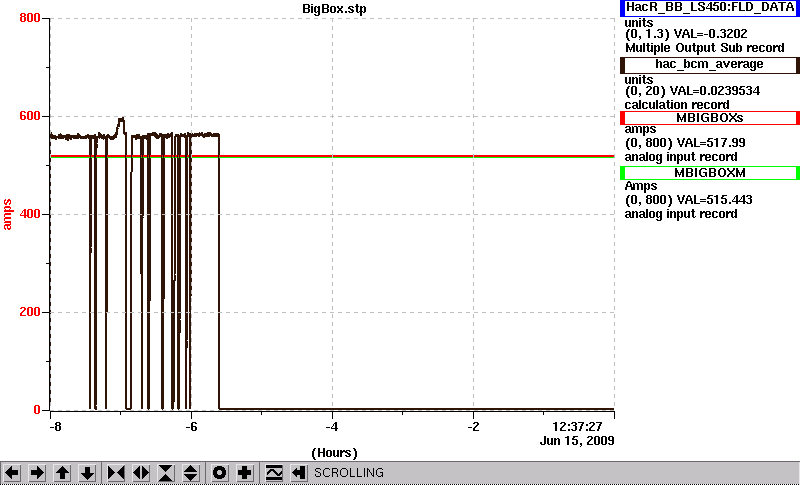Select the HacR_BB_LS450:FLD_DATA curve legend
Viewport: 800px width, 485px height.
point(710,8)
